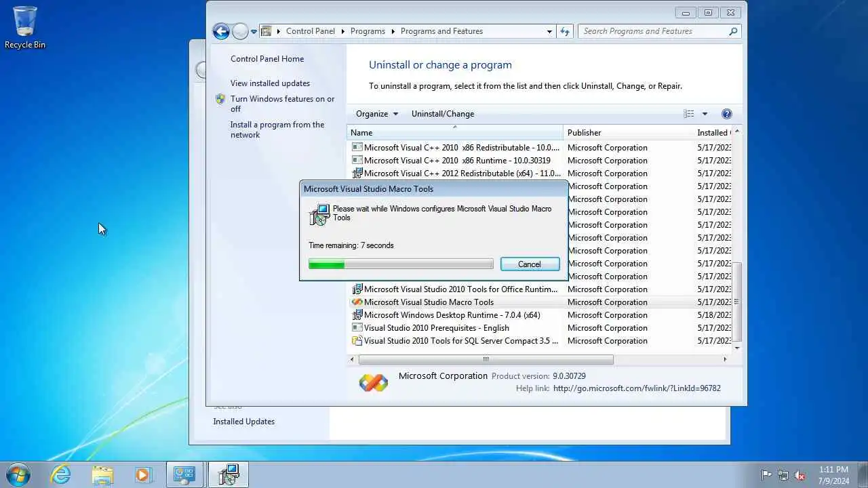Click the Visual Studio logo in details pane

tap(374, 383)
